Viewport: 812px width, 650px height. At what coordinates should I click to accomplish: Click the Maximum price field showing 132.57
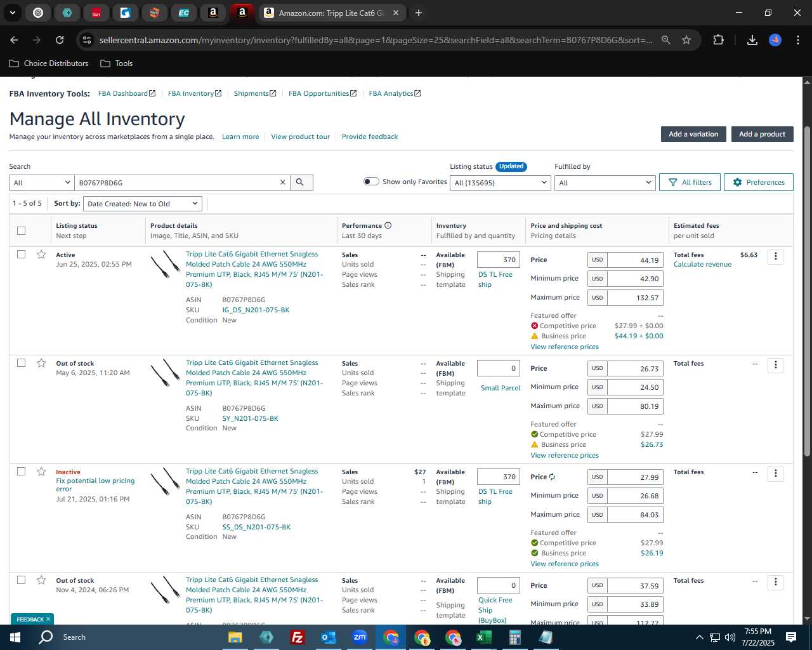tap(635, 298)
